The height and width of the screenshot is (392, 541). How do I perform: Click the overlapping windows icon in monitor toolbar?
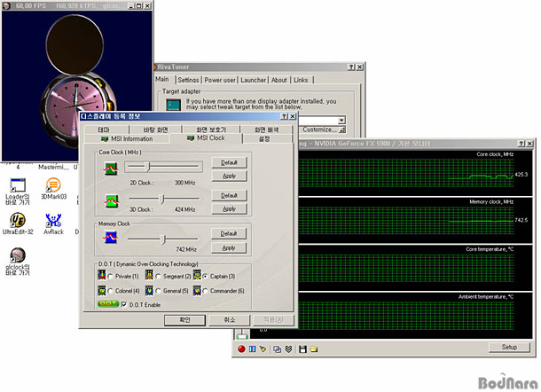(x=277, y=349)
